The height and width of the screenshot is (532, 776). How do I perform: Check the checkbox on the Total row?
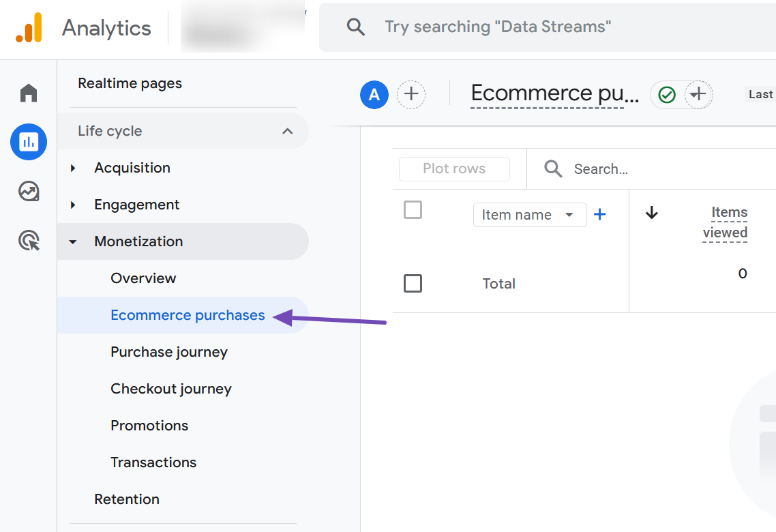click(x=413, y=283)
